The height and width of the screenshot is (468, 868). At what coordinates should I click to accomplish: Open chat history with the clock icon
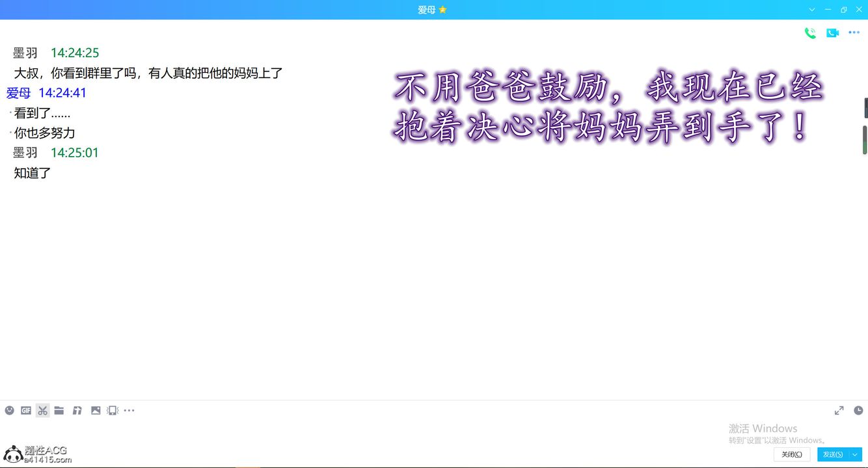pyautogui.click(x=858, y=410)
